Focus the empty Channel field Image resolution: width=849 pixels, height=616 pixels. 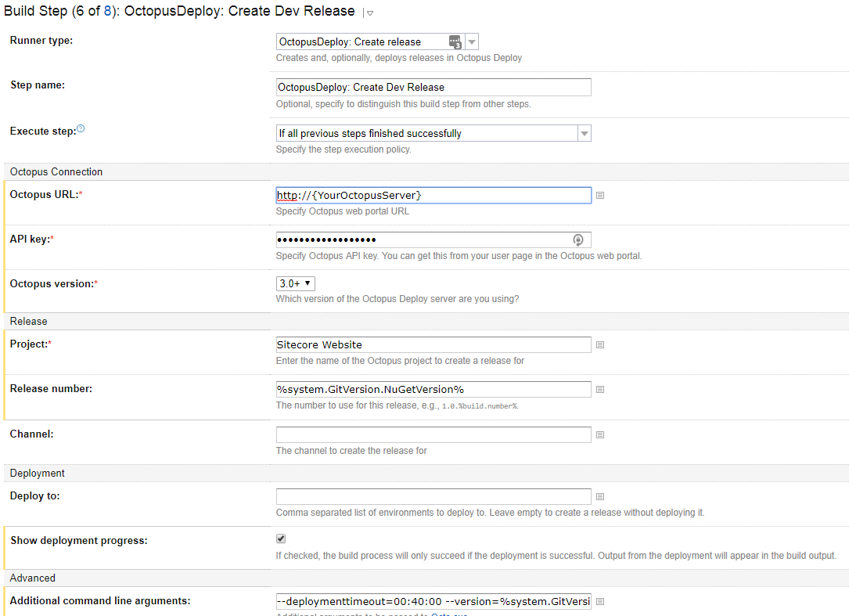tap(433, 434)
